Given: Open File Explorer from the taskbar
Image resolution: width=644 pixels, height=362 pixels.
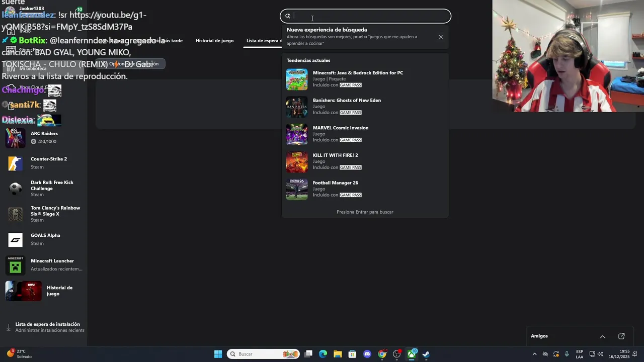Looking at the screenshot, I should pos(338,354).
